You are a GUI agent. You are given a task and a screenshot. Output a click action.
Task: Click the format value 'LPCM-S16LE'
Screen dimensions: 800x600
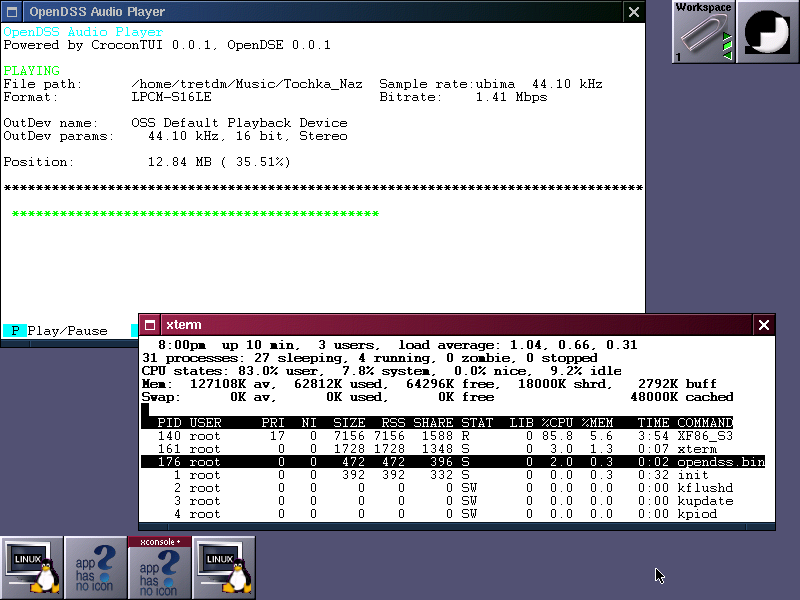tap(171, 97)
